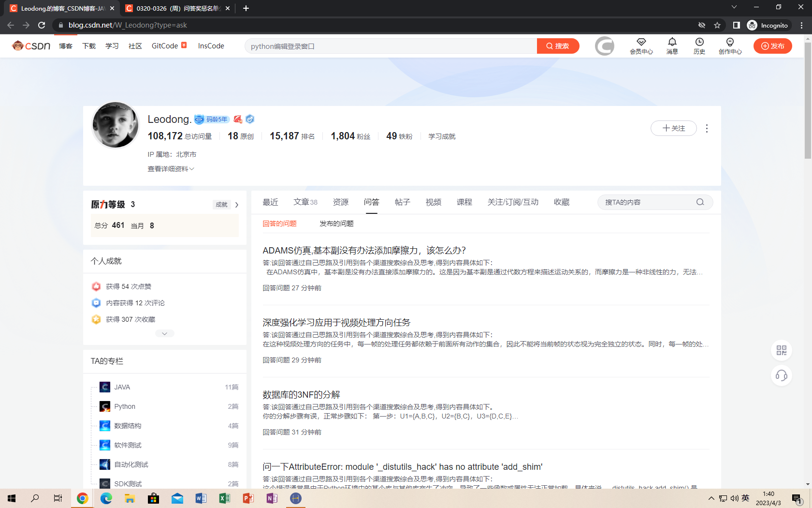
Task: Open File Explorer from the taskbar
Action: point(130,498)
